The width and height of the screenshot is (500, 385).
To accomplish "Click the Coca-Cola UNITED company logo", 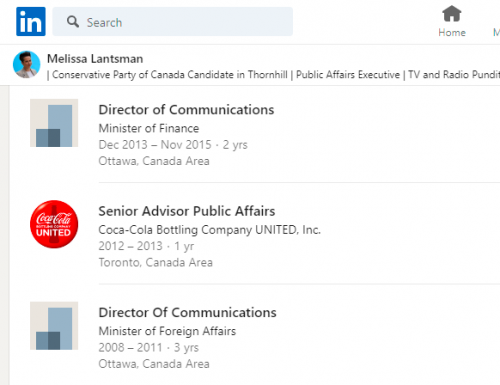I will [54, 224].
